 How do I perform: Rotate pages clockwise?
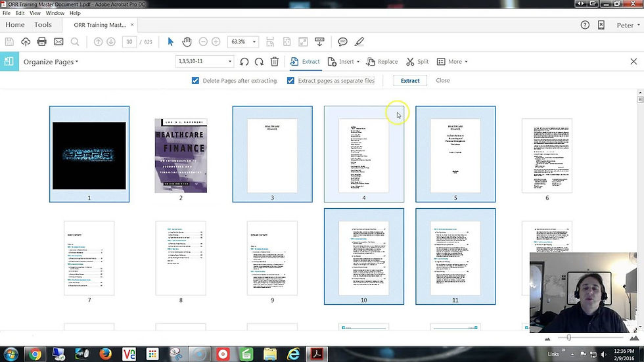259,62
